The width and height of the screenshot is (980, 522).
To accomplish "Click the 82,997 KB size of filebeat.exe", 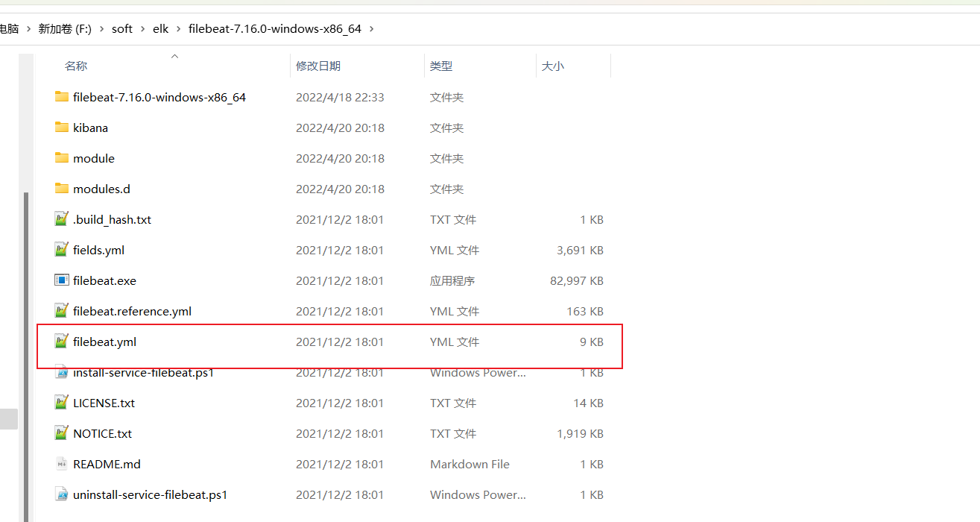I will (577, 280).
